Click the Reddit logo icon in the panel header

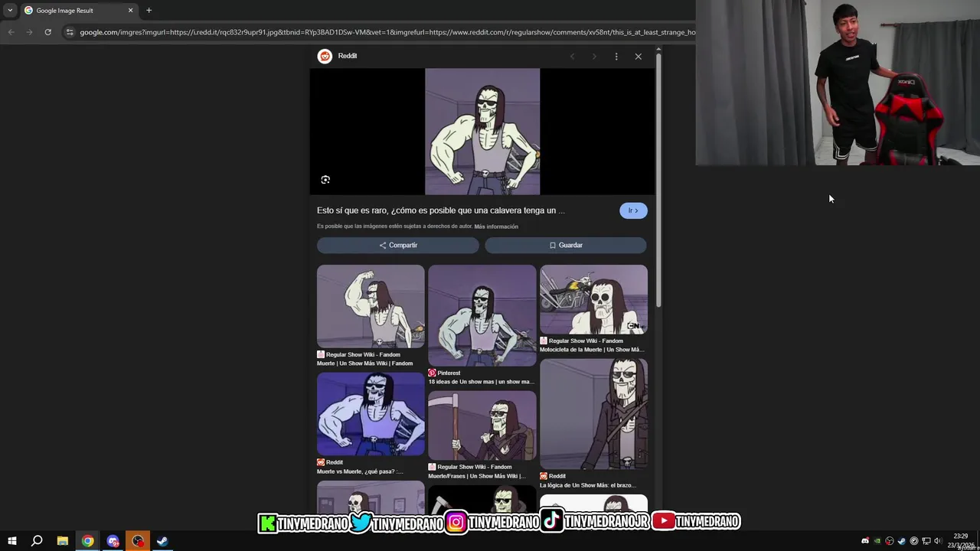point(325,56)
